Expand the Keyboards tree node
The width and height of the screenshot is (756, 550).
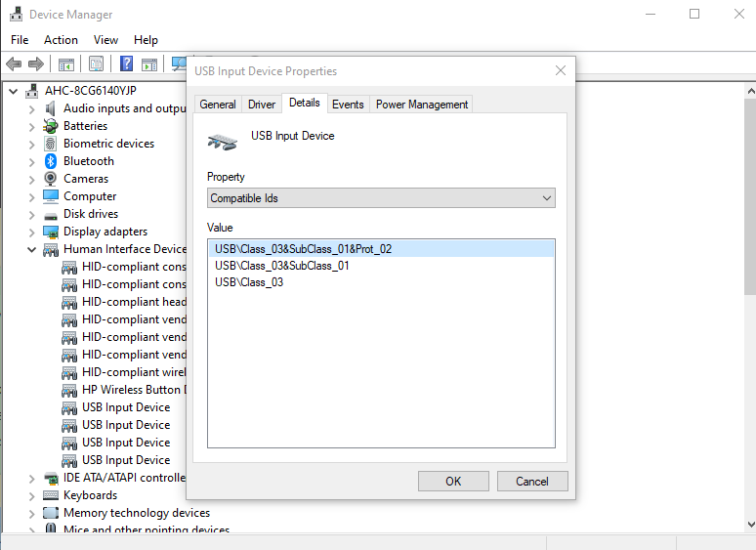pos(31,495)
